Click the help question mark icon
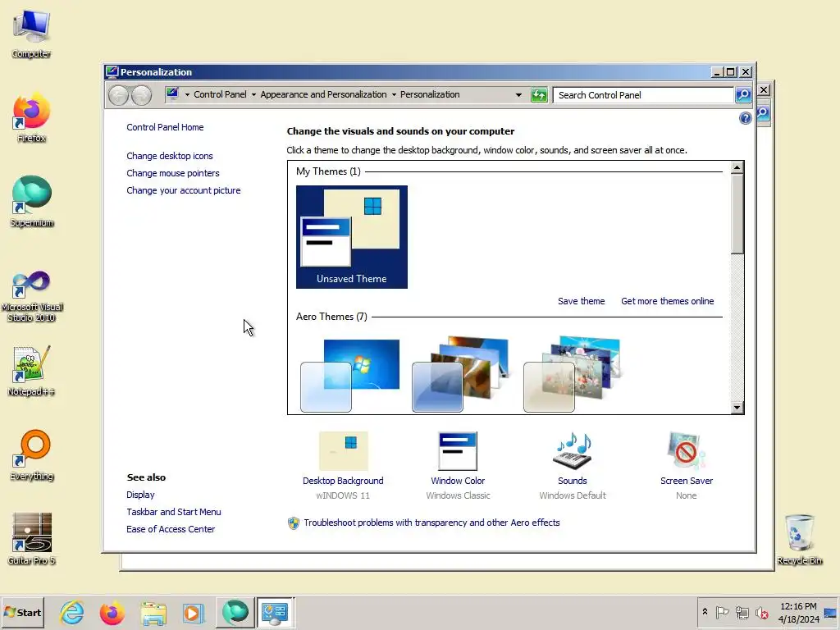This screenshot has width=840, height=630. point(745,118)
